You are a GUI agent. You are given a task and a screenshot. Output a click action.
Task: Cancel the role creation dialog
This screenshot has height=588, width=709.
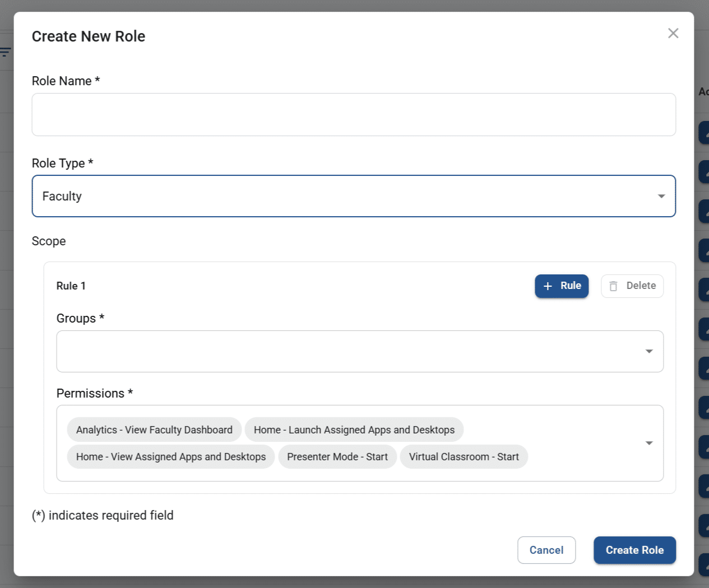(546, 550)
